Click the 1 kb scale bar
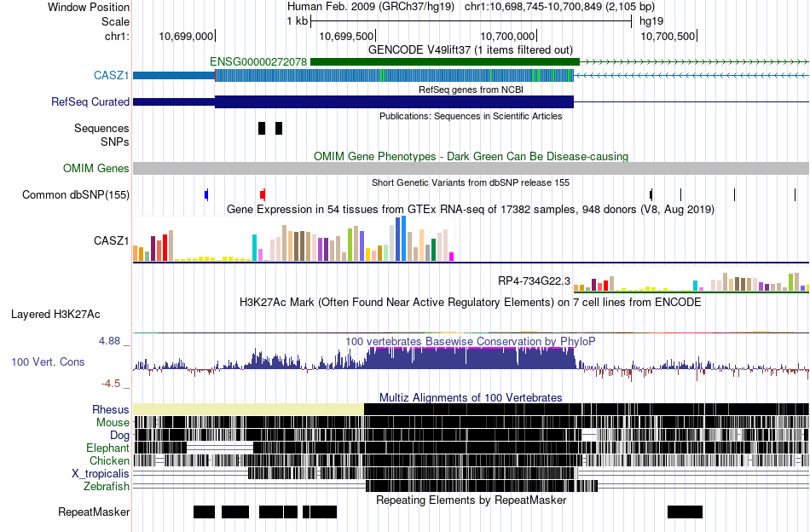Viewport: 810px width, 532px height. coord(471,21)
